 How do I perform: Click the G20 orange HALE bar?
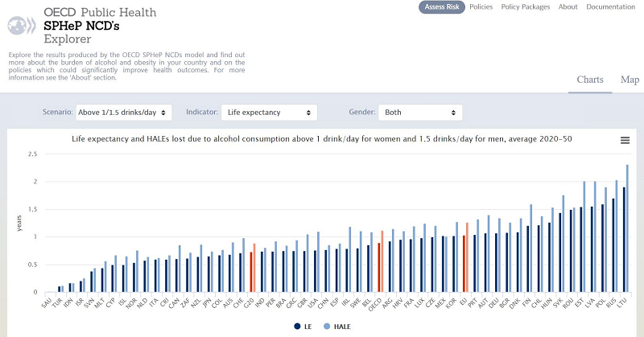tap(254, 268)
